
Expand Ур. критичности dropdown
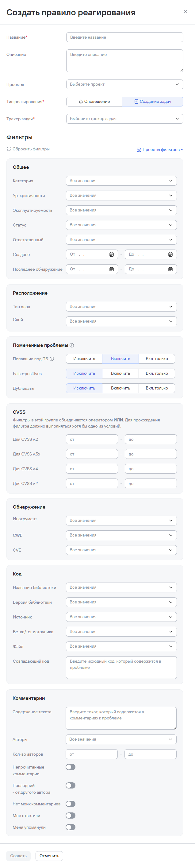[x=121, y=196]
